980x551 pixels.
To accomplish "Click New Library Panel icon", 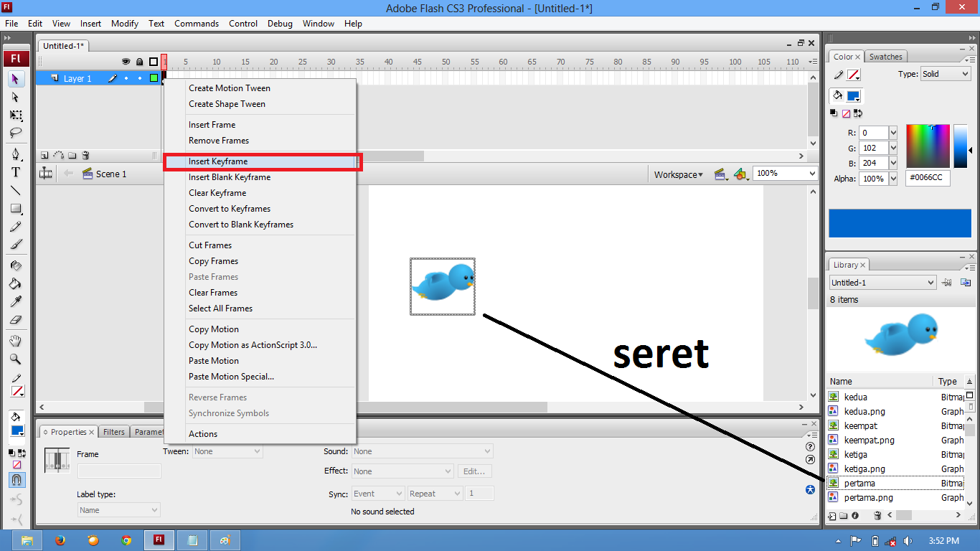I will [966, 283].
